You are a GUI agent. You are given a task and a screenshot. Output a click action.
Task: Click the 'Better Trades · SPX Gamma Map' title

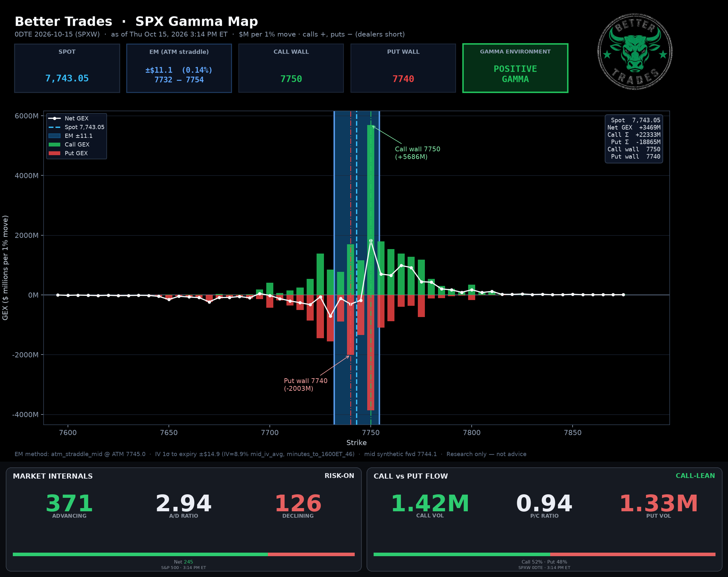[136, 21]
